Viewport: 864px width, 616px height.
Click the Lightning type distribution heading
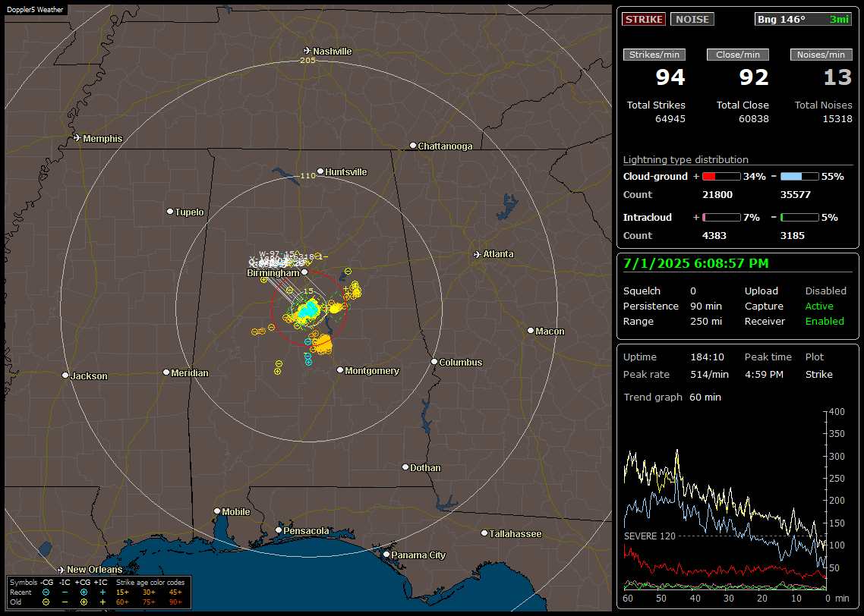point(686,159)
